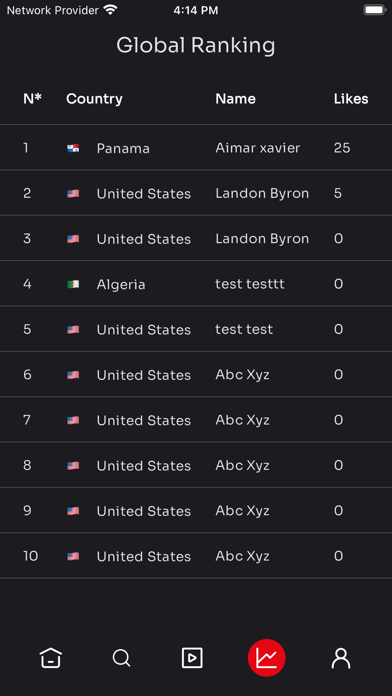This screenshot has width=392, height=696.
Task: Select the test test name entry
Action: click(x=244, y=329)
